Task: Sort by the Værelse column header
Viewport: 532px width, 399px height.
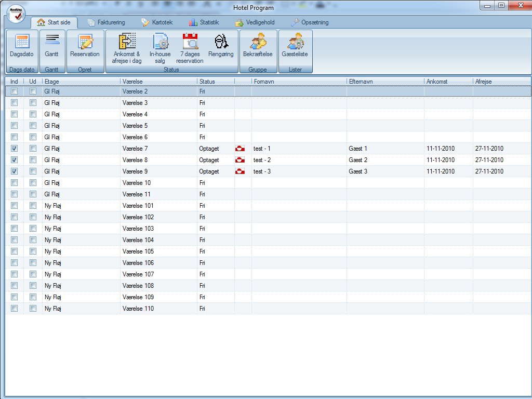Action: coord(158,82)
